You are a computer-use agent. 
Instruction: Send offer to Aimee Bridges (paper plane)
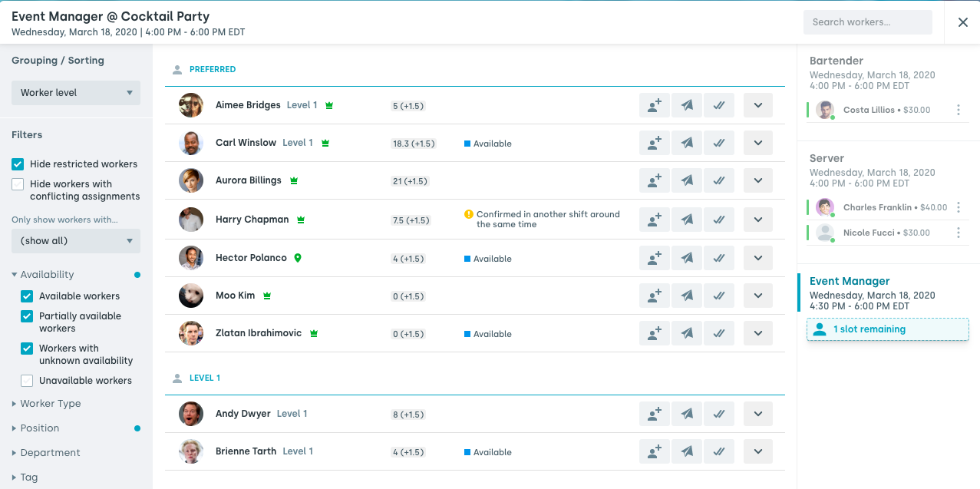(x=687, y=105)
